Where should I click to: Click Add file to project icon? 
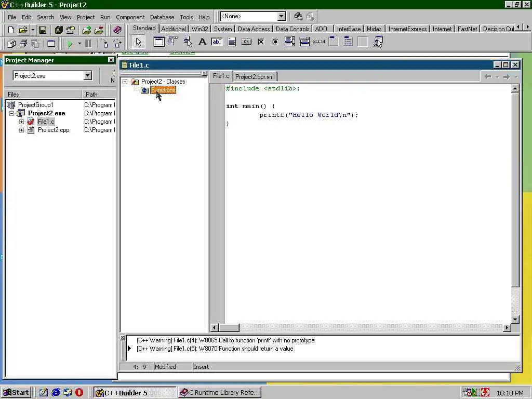click(87, 30)
